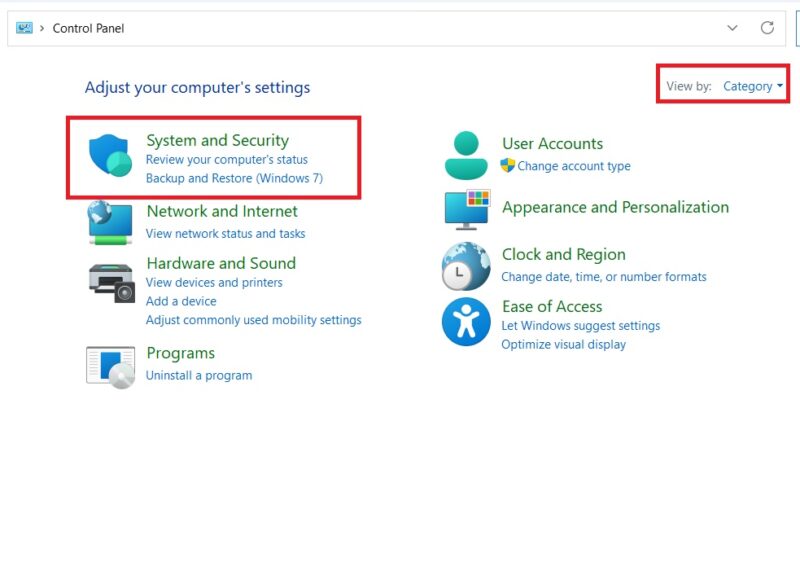Click the Clock and Region globe icon

pos(466,266)
